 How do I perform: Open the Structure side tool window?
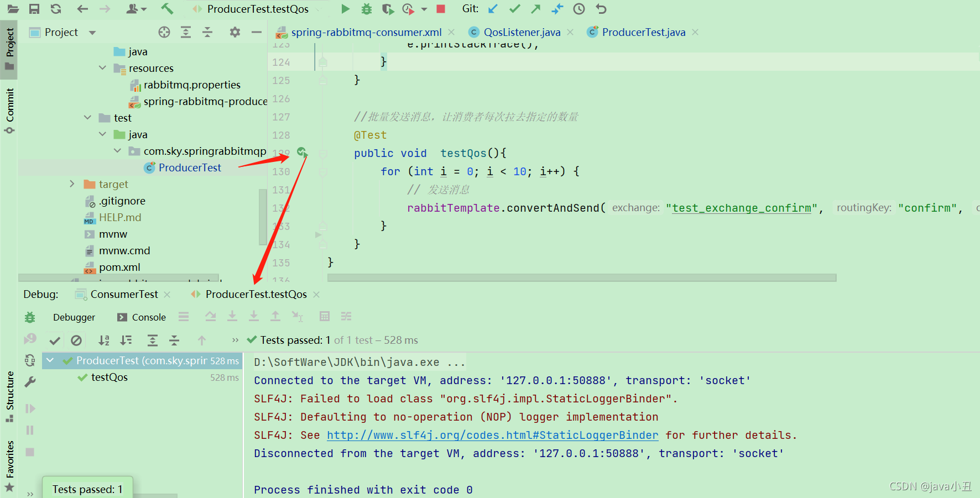coord(9,396)
